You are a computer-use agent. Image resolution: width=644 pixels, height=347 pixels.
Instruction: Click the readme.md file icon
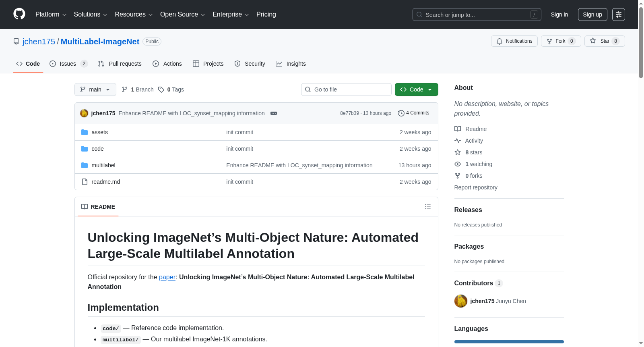pos(85,182)
